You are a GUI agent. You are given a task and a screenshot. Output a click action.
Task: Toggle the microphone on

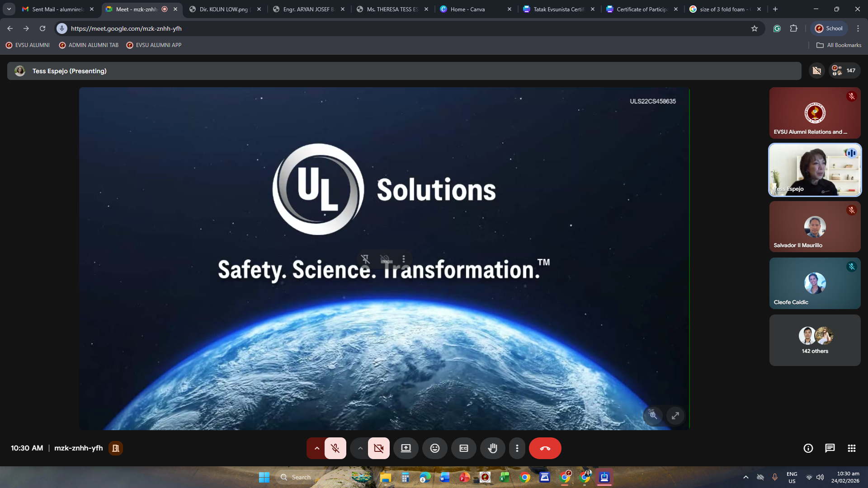click(x=335, y=448)
